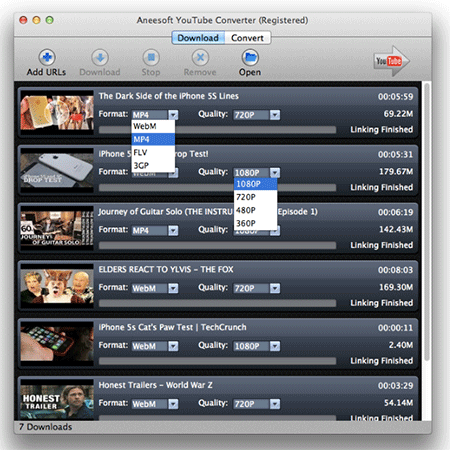This screenshot has height=450, width=450.
Task: Click the Download arrow toolbar icon
Action: pos(100,57)
